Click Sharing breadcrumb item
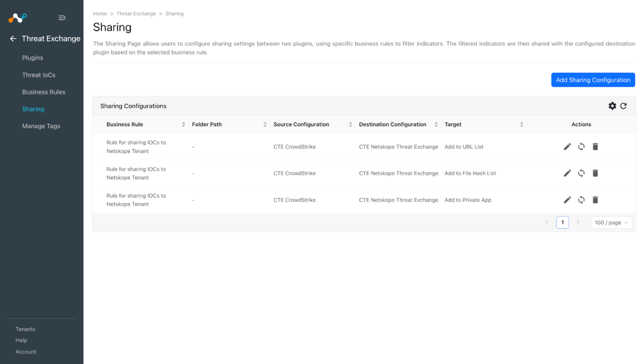The image size is (644, 364). coord(174,14)
